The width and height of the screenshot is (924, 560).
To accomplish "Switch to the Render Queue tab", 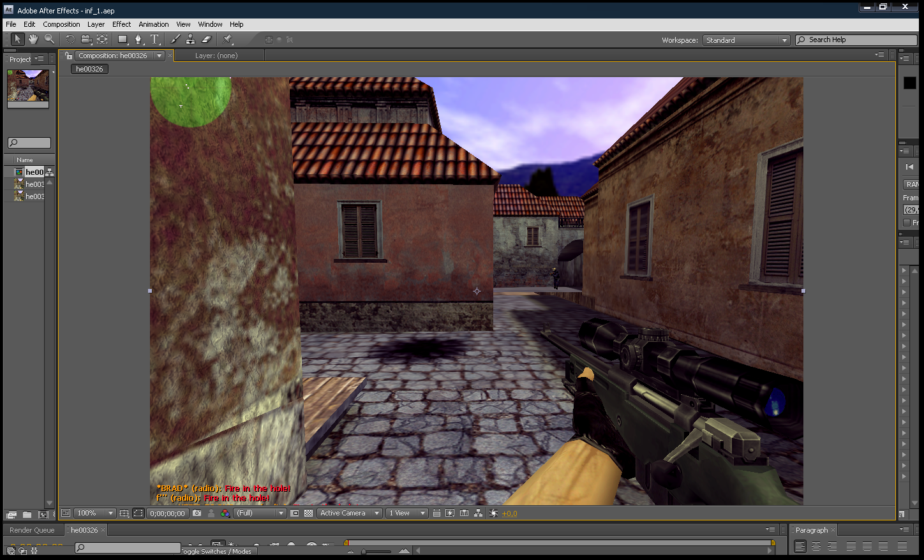I will click(32, 530).
